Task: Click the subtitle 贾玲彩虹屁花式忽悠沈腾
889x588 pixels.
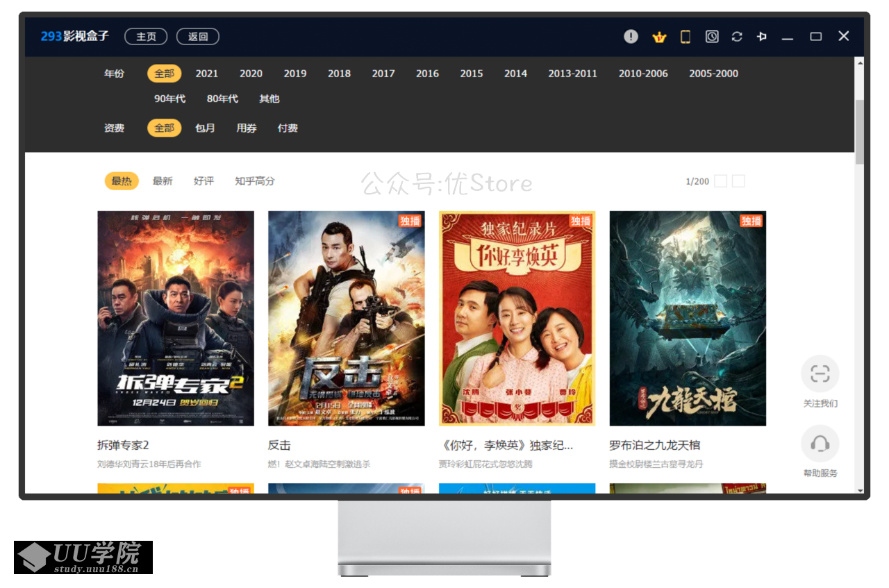Action: coord(485,464)
